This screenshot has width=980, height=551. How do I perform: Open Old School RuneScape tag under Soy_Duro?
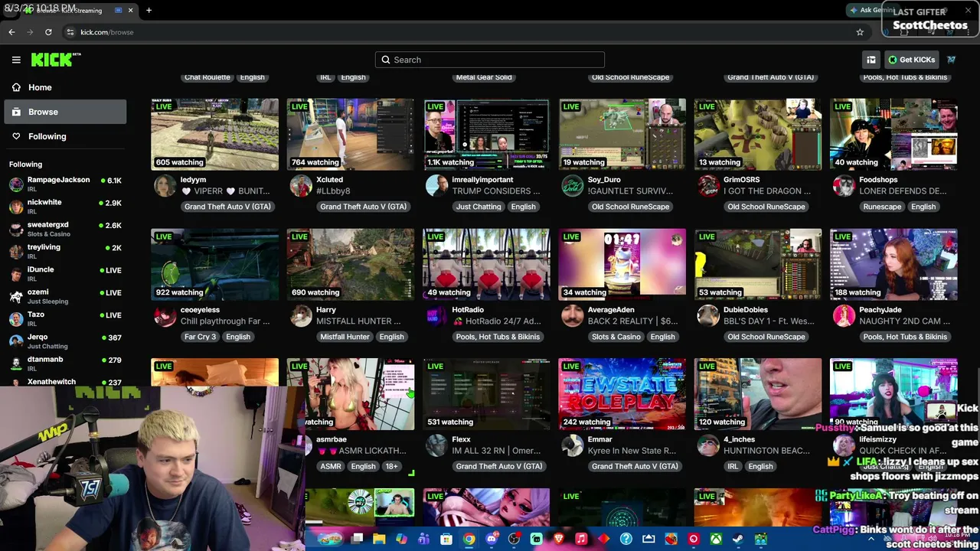click(x=630, y=207)
